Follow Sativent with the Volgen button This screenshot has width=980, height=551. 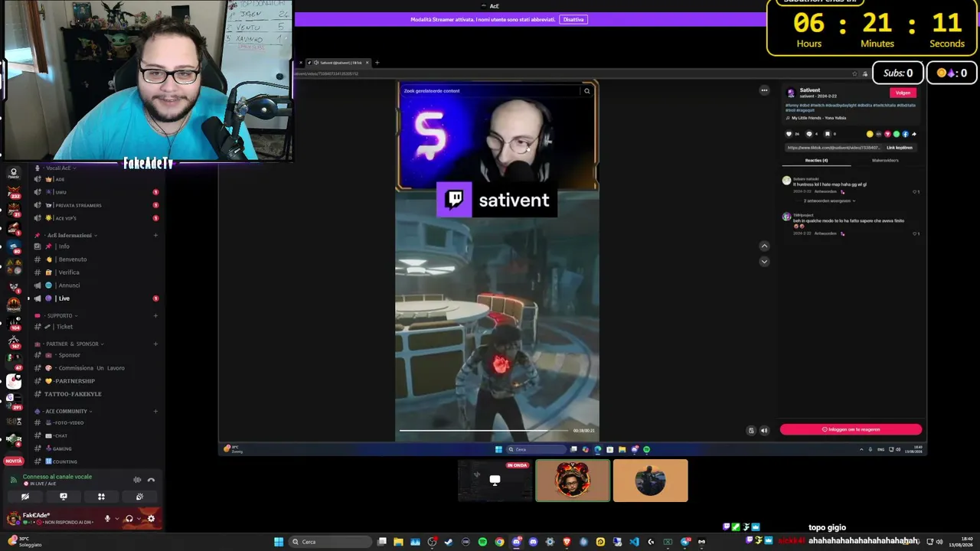tap(903, 93)
